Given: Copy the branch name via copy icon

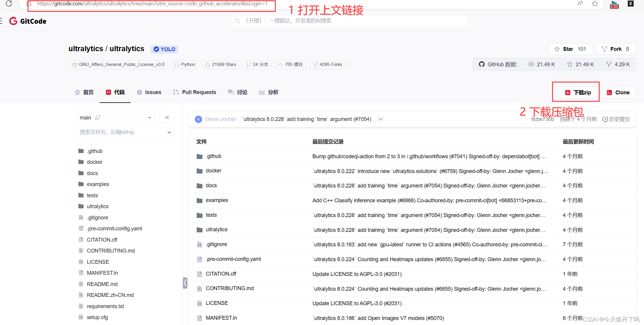Looking at the screenshot, I should 98,118.
